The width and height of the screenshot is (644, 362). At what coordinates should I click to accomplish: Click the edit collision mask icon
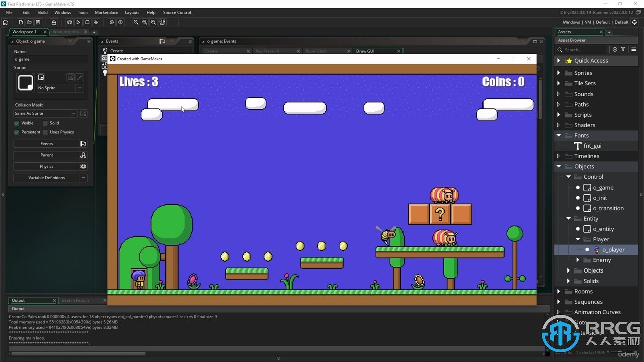[83, 113]
